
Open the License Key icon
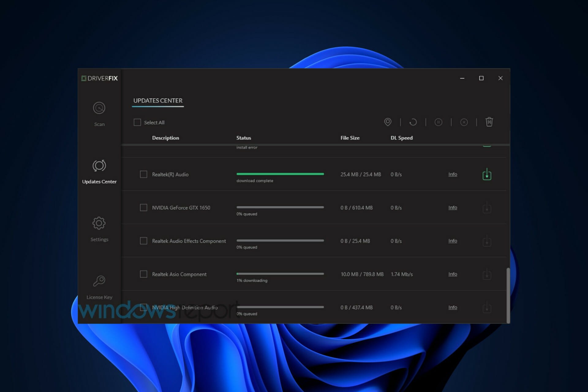point(99,281)
